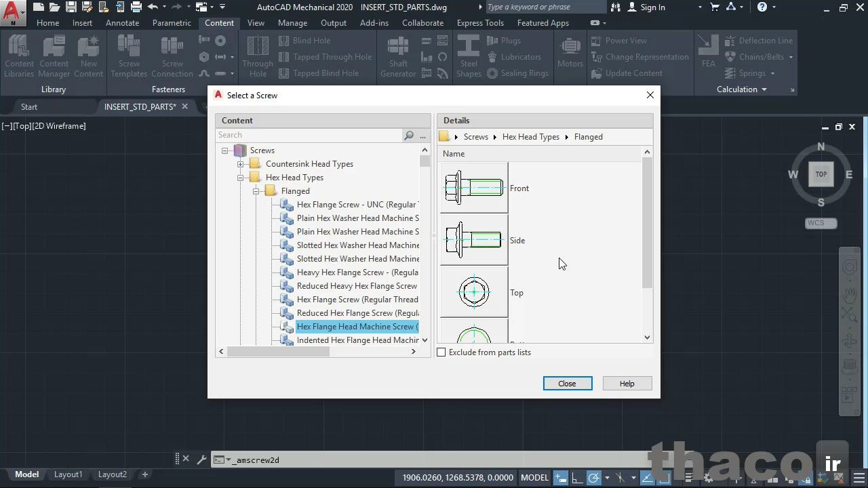Image resolution: width=868 pixels, height=488 pixels.
Task: Open the Help dropdown arrow in title bar
Action: [x=775, y=7]
